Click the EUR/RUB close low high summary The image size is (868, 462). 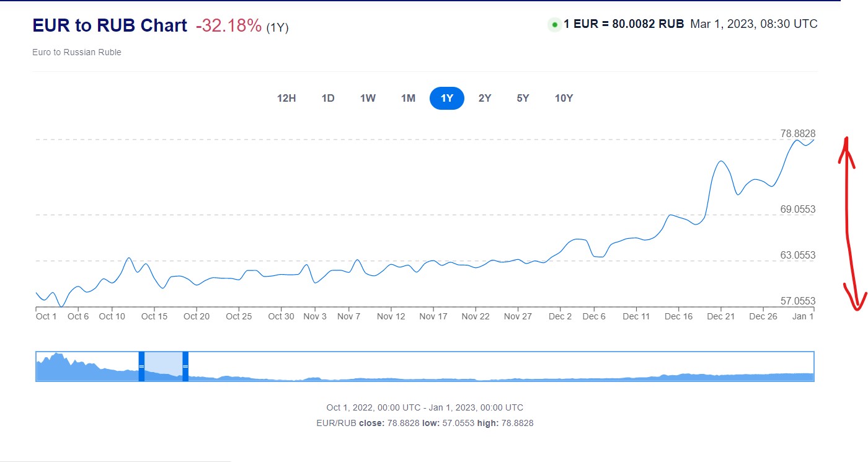pyautogui.click(x=425, y=423)
